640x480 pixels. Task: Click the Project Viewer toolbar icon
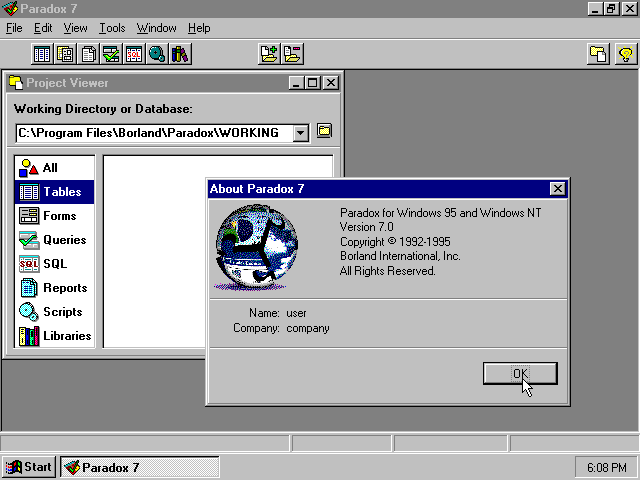click(x=598, y=54)
